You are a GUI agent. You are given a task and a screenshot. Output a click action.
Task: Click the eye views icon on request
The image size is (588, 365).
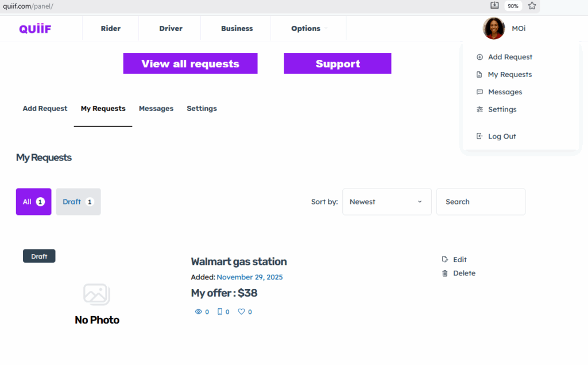199,312
